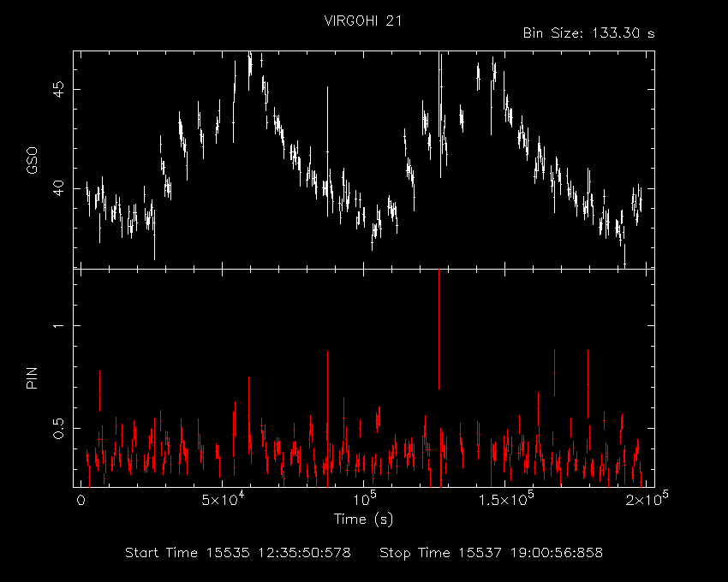Select the Bin Size: 133.30 s label
Screen dimensions: 728x582
coord(588,33)
